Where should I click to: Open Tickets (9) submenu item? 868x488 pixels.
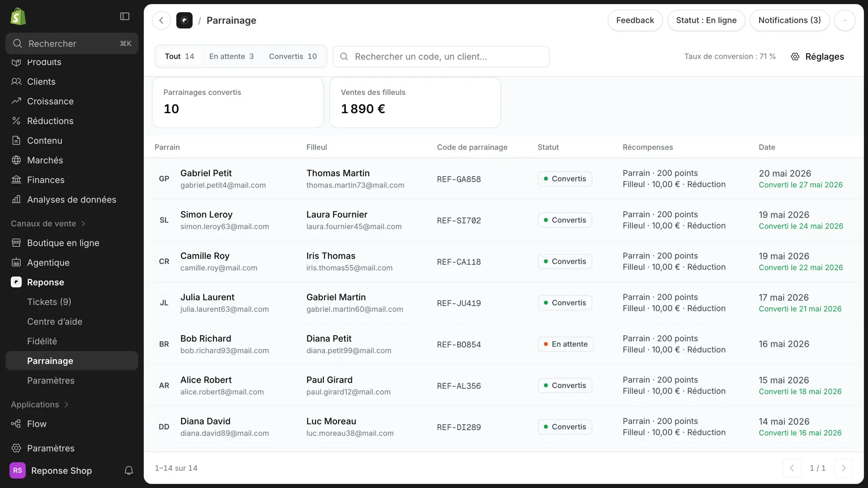point(72,302)
